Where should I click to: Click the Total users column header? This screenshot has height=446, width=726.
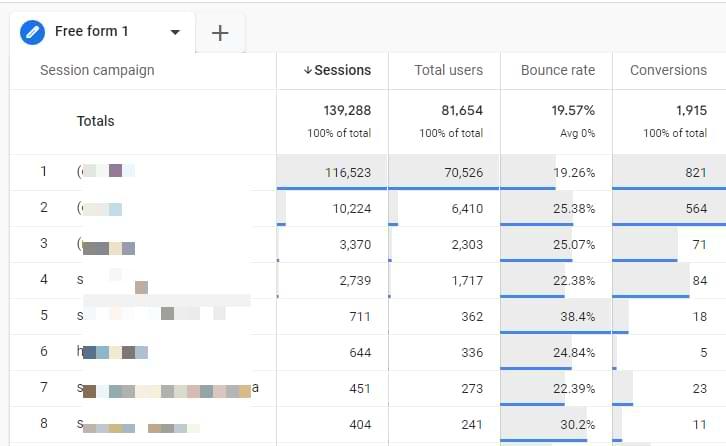tap(448, 70)
